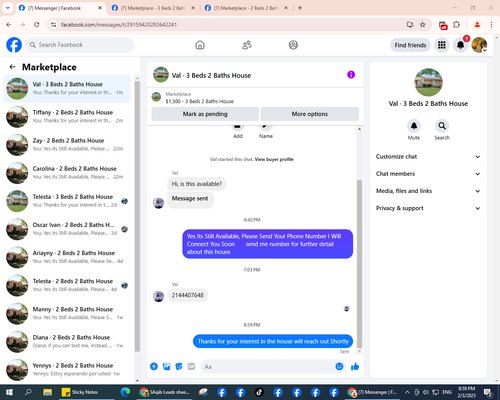Expand Media, files and links section
This screenshot has height=400, width=500.
click(428, 191)
